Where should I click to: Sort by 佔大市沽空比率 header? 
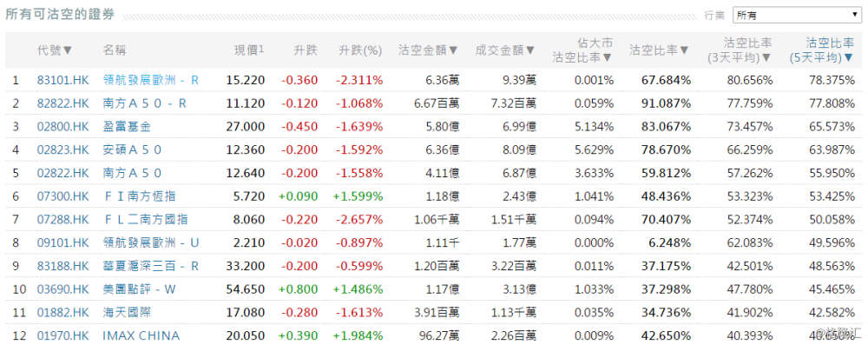click(583, 50)
